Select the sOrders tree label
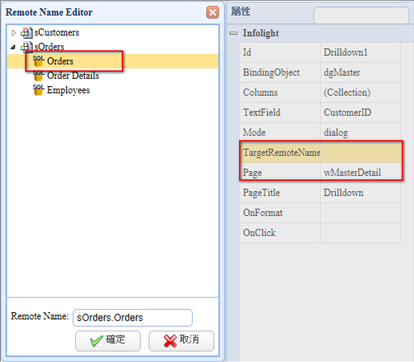The image size is (414, 362). coord(49,47)
